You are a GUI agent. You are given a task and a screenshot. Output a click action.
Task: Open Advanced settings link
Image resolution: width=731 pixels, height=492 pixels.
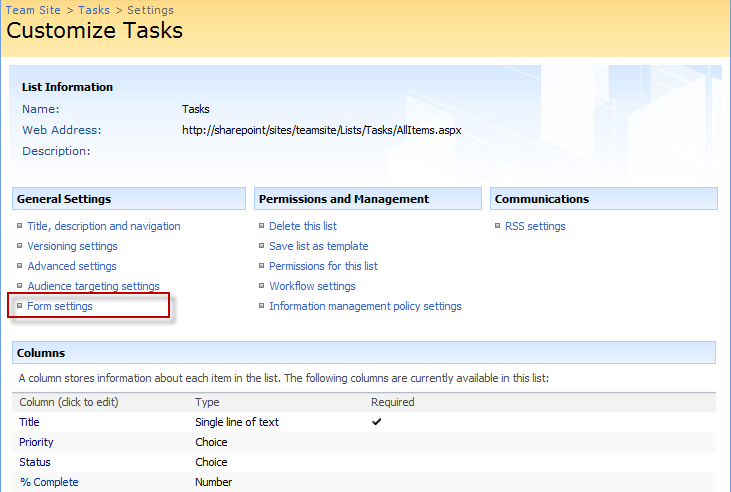[x=72, y=266]
